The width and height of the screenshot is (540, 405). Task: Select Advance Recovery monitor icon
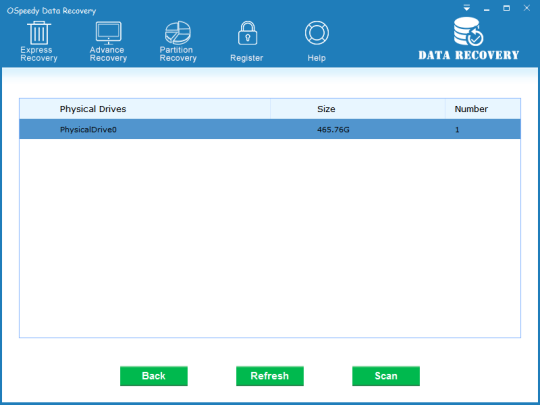click(108, 33)
